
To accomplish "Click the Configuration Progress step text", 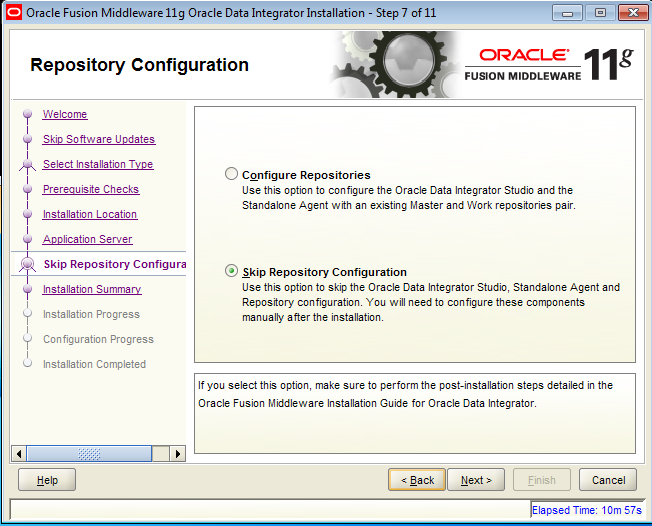I will click(x=98, y=339).
